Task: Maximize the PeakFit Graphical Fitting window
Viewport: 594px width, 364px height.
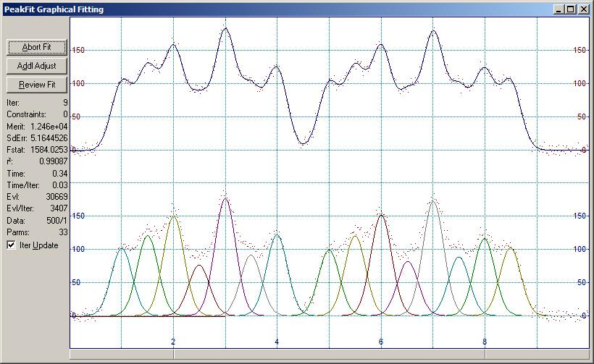Action: pos(571,9)
